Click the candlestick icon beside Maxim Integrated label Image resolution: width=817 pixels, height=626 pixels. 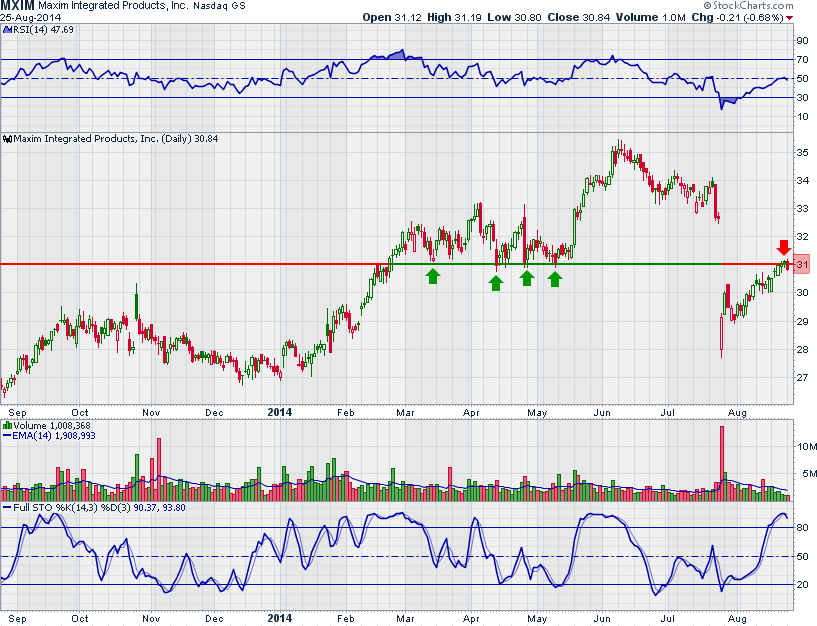coord(8,139)
